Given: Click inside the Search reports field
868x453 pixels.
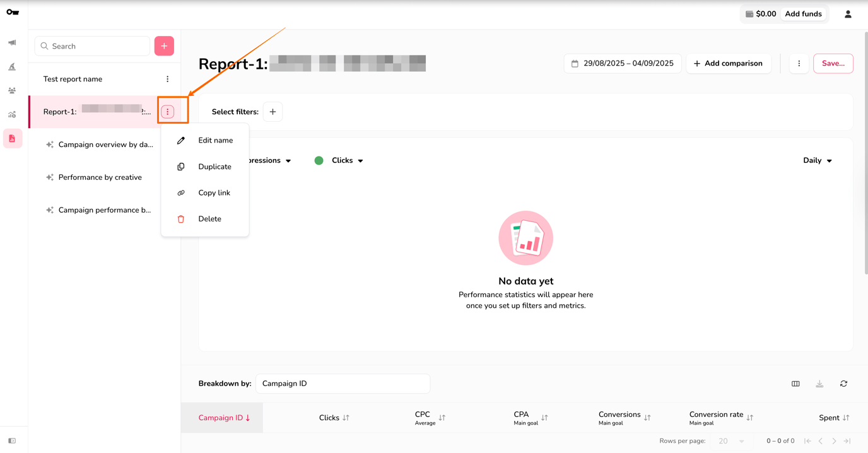Looking at the screenshot, I should [x=91, y=45].
